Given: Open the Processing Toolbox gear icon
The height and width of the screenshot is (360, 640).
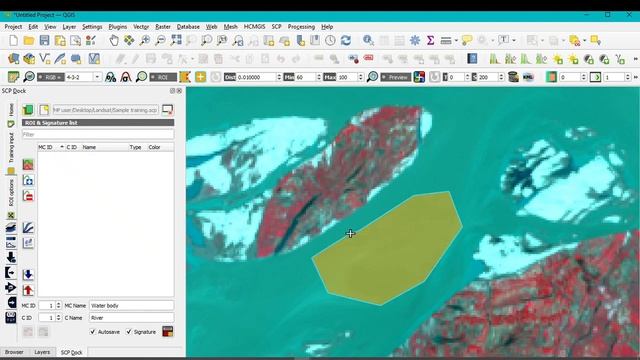Looking at the screenshot, I should tap(415, 40).
